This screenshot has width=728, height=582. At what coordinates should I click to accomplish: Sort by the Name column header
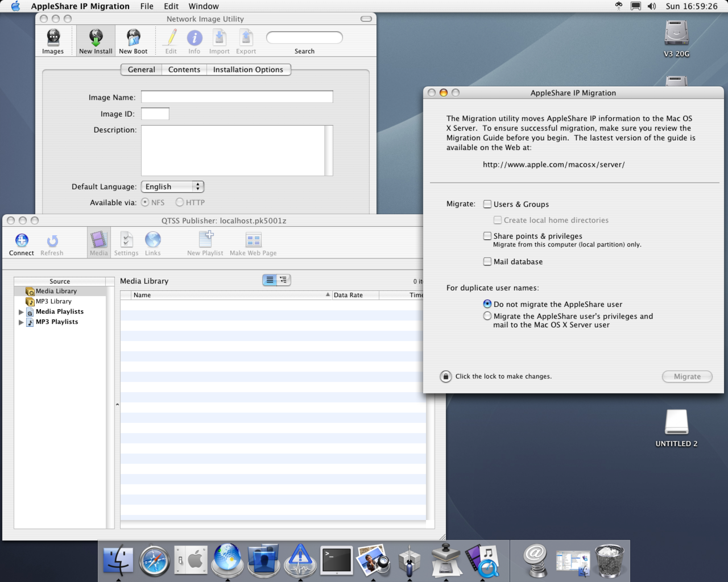coord(232,295)
